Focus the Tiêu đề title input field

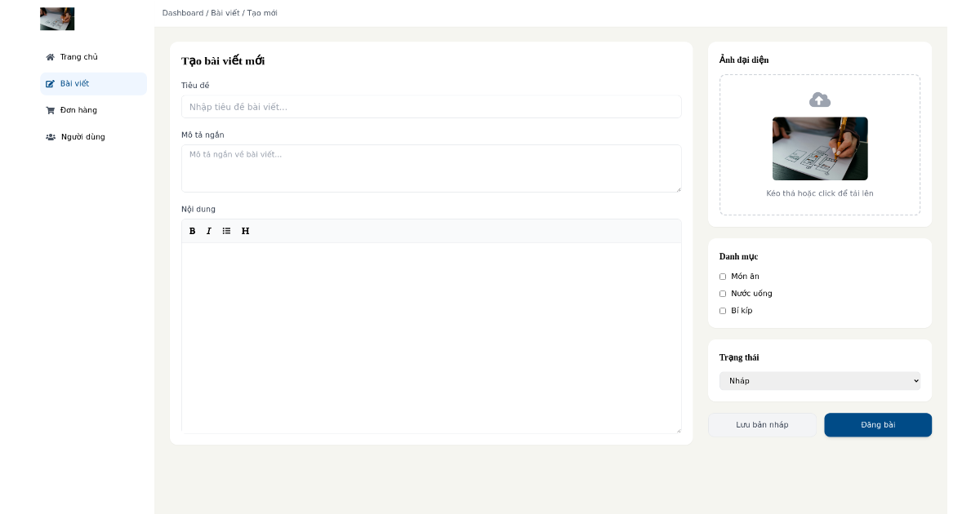[431, 107]
